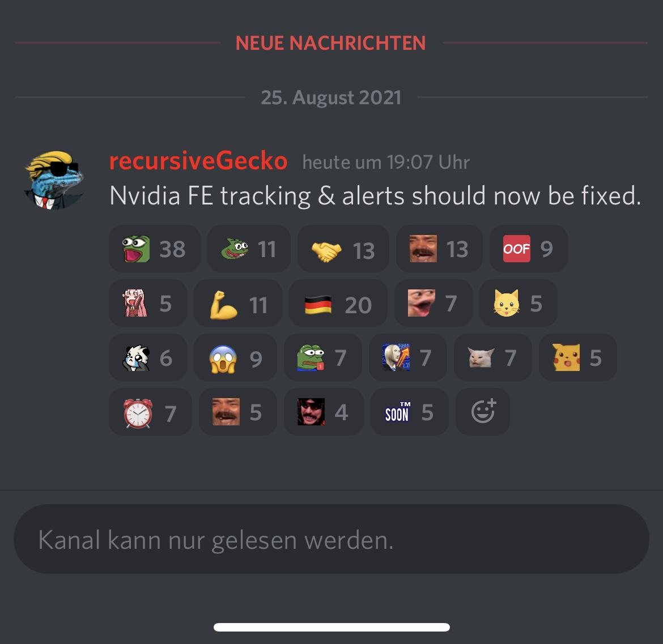
Task: Click the yellow cat face reaction
Action: coord(518,303)
